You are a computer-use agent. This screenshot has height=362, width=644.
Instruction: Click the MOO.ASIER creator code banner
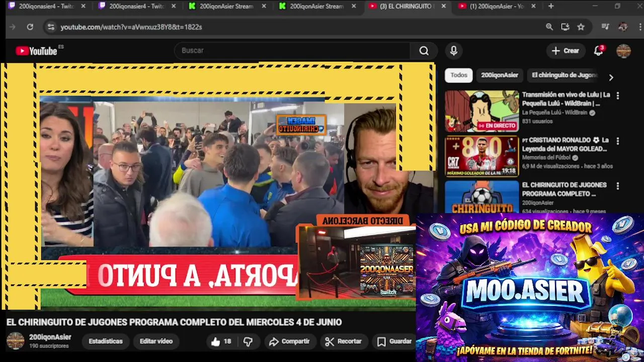point(530,288)
